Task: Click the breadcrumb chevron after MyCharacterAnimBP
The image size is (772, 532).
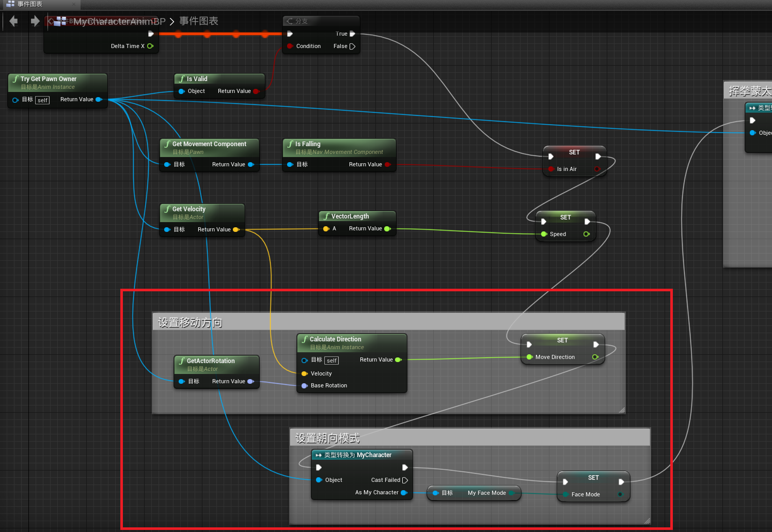Action: (172, 21)
